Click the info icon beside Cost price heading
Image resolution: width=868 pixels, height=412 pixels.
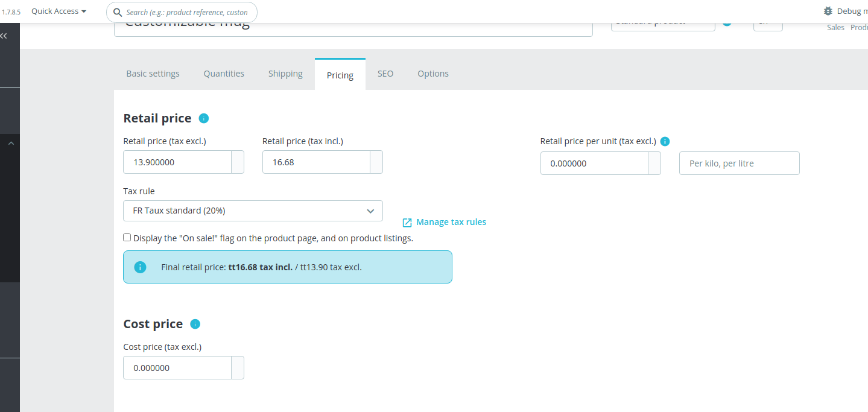tap(195, 324)
